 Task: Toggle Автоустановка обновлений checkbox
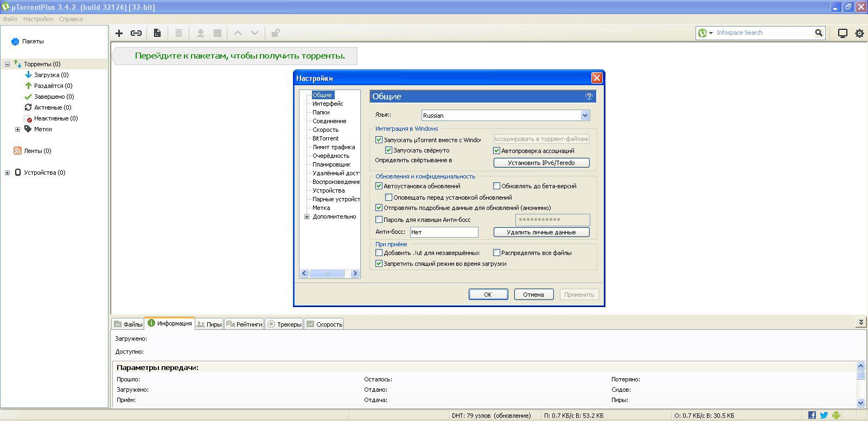[379, 186]
